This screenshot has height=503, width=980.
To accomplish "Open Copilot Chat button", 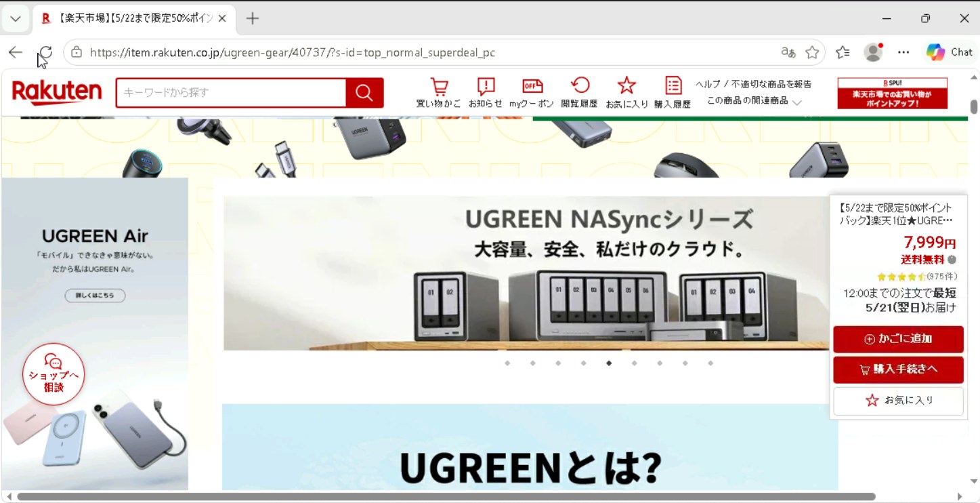I will click(x=950, y=52).
